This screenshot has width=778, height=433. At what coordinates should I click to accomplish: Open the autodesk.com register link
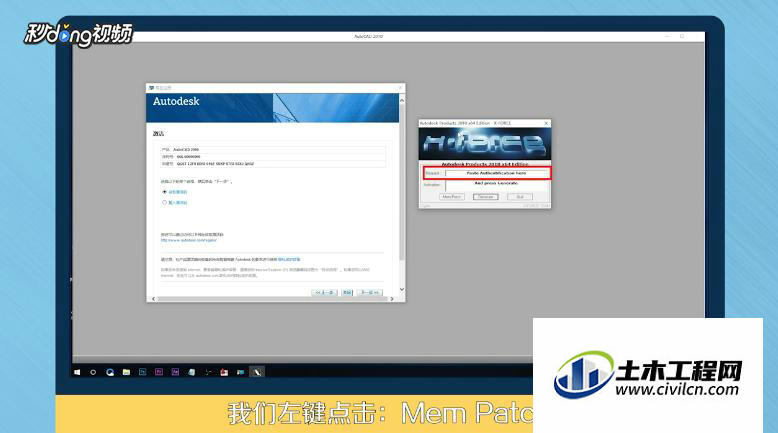tap(189, 240)
